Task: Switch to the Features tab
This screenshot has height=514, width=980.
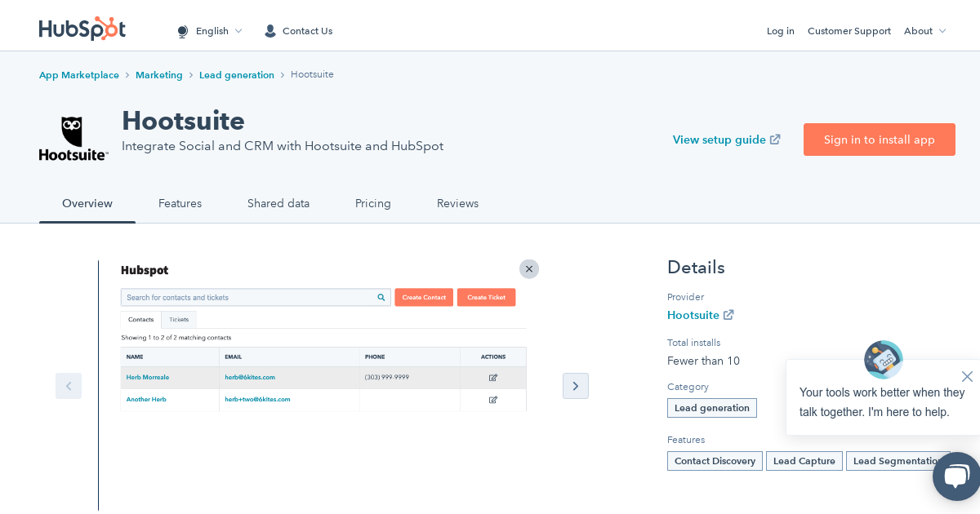Action: point(180,203)
